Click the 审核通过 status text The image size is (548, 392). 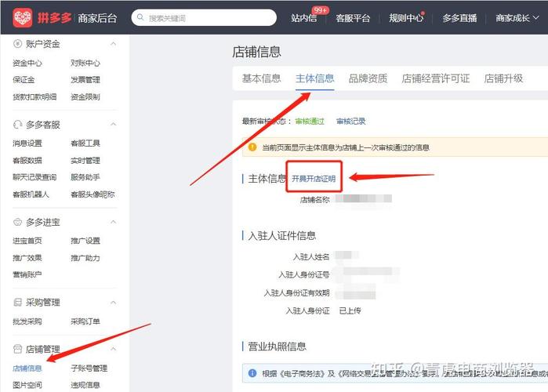(x=310, y=122)
